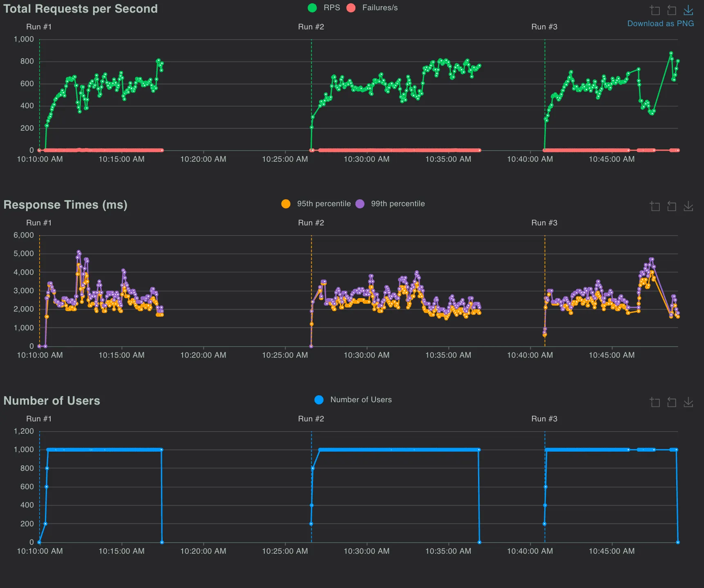704x588 pixels.
Task: Click 10:30:00 AM label on Response Times axis
Action: pos(367,355)
